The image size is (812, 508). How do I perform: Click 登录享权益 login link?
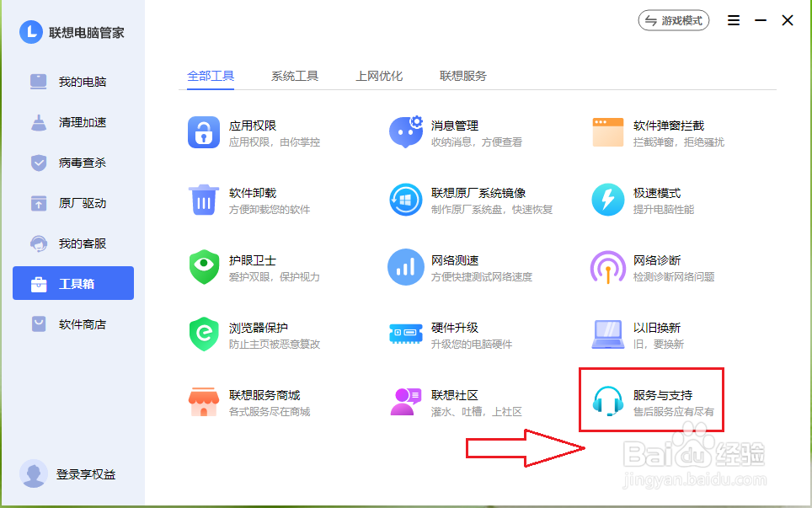85,473
